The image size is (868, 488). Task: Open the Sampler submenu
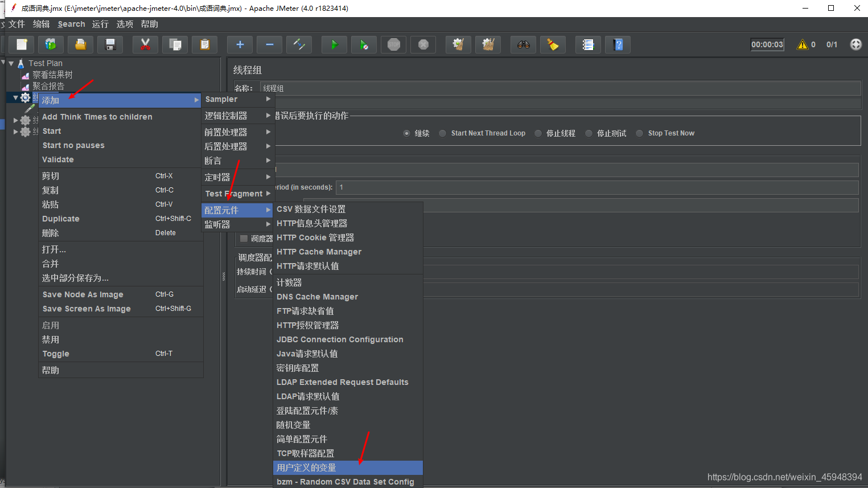238,99
